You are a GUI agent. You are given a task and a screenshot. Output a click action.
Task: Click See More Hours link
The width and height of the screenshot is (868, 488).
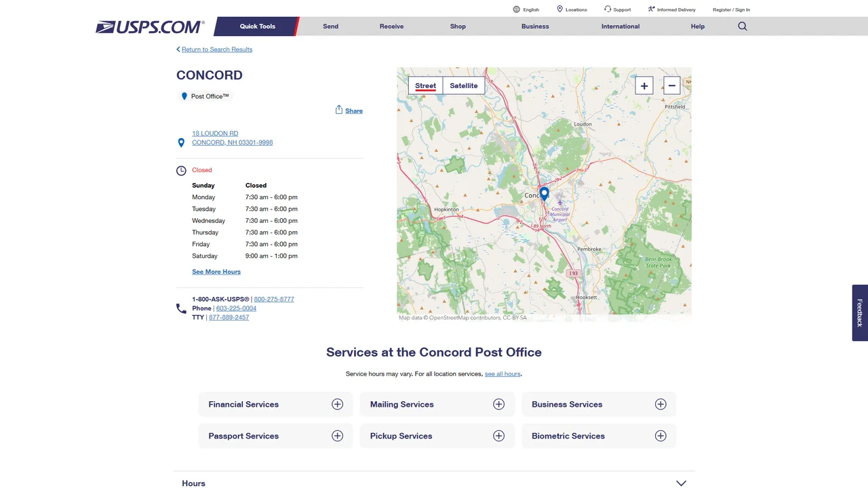(x=216, y=272)
